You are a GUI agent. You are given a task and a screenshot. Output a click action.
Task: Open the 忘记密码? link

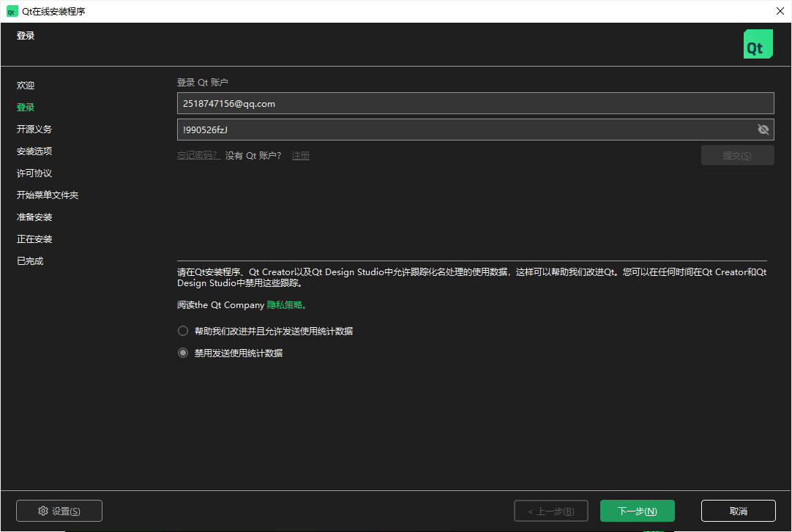[x=198, y=155]
